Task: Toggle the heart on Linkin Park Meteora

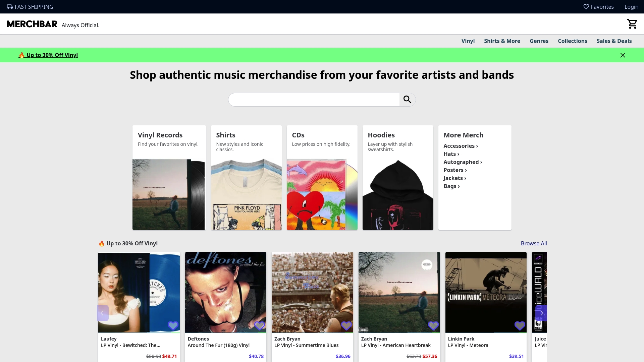Action: (520, 325)
